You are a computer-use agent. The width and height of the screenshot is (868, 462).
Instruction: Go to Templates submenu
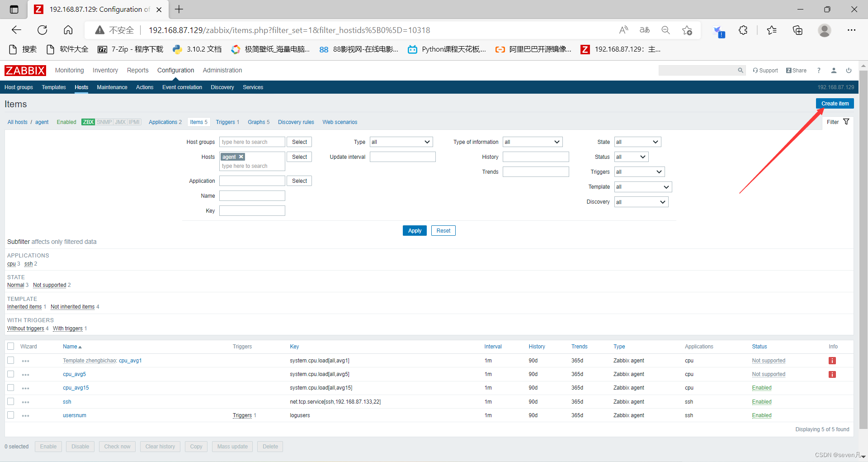click(x=54, y=87)
